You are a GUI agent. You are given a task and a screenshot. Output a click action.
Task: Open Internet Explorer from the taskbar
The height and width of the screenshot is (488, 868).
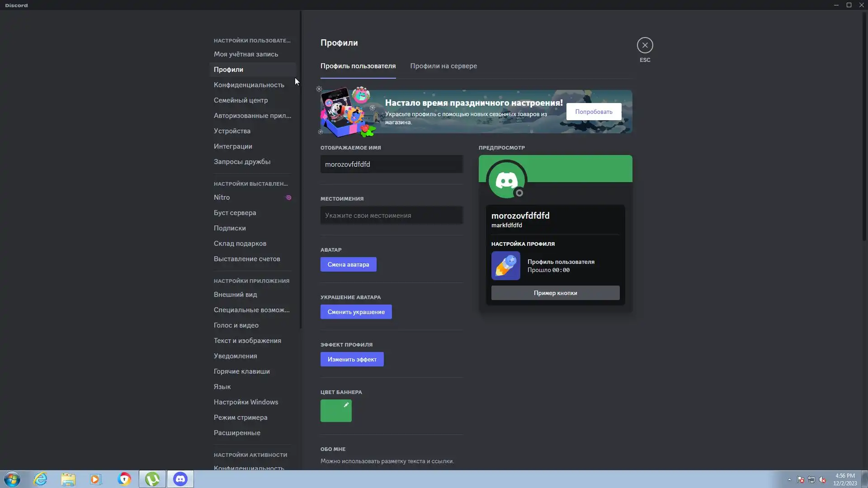click(41, 479)
